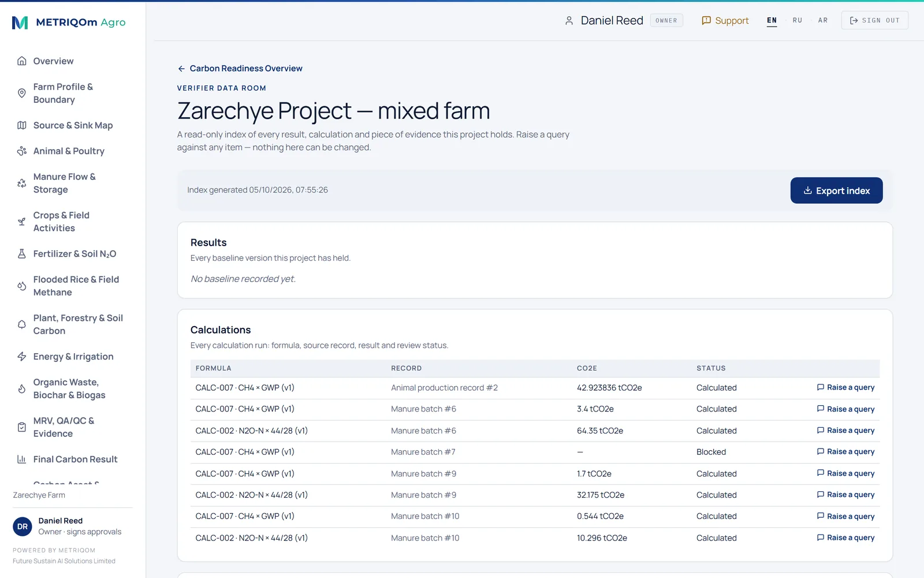Image resolution: width=924 pixels, height=578 pixels.
Task: Raise a query on Animal production record #2
Action: coord(845,388)
